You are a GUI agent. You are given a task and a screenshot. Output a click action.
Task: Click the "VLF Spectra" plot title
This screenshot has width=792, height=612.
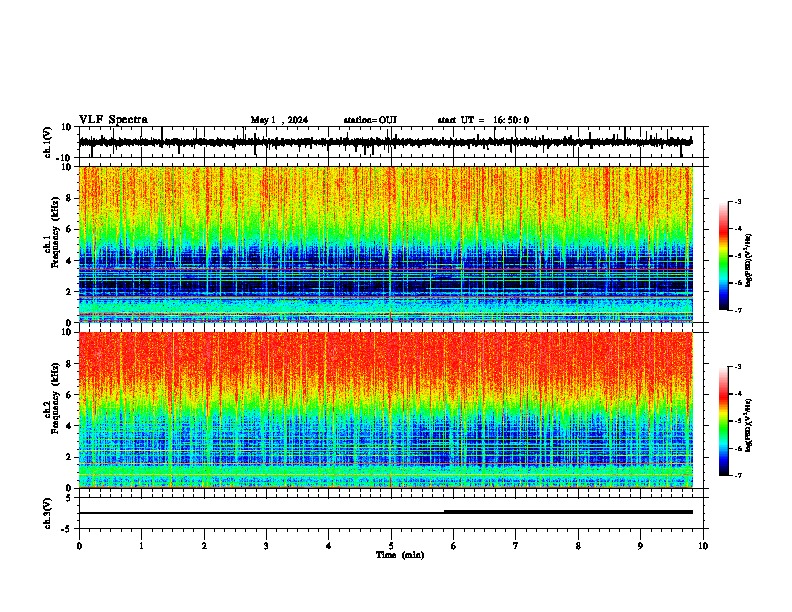click(x=113, y=120)
